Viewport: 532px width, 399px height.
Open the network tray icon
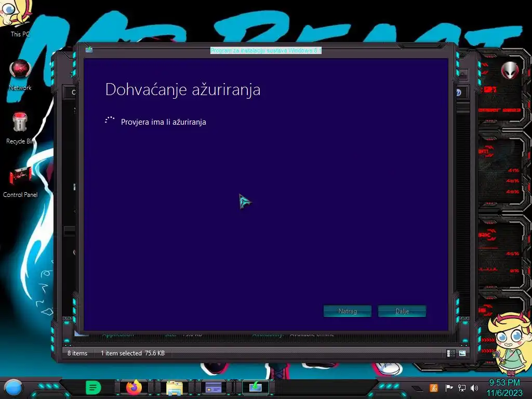(462, 388)
